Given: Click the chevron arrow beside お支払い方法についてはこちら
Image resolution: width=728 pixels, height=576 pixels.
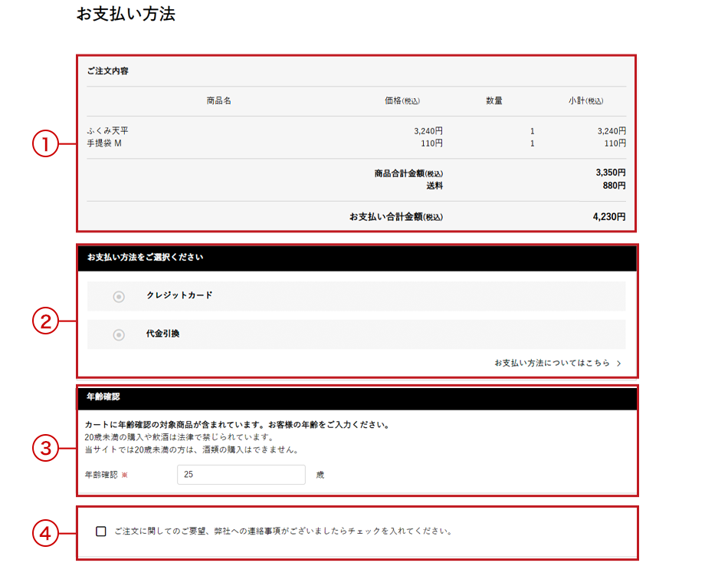Looking at the screenshot, I should coord(618,363).
